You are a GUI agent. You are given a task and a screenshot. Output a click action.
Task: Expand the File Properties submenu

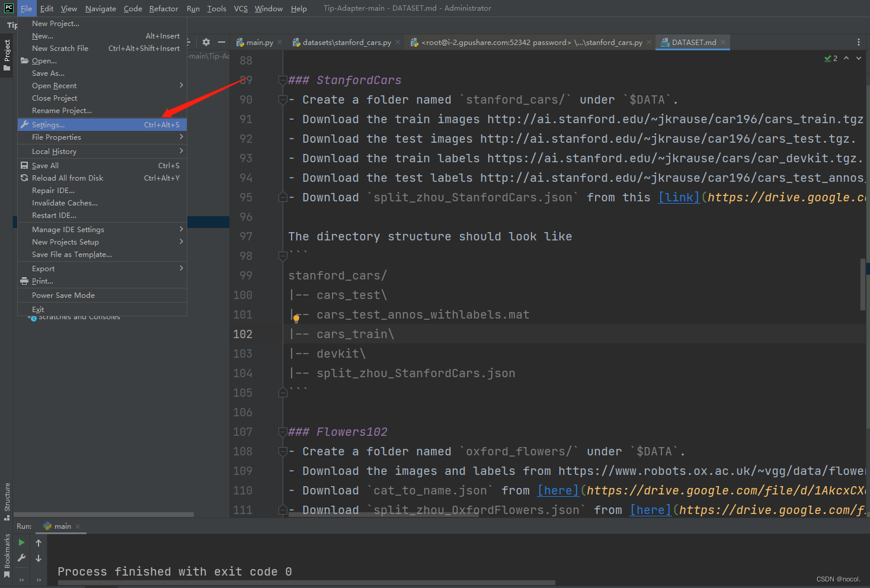coord(102,137)
